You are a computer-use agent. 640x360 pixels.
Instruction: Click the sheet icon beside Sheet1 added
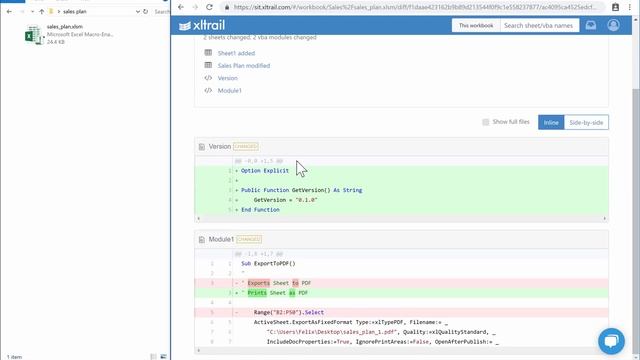[208, 53]
